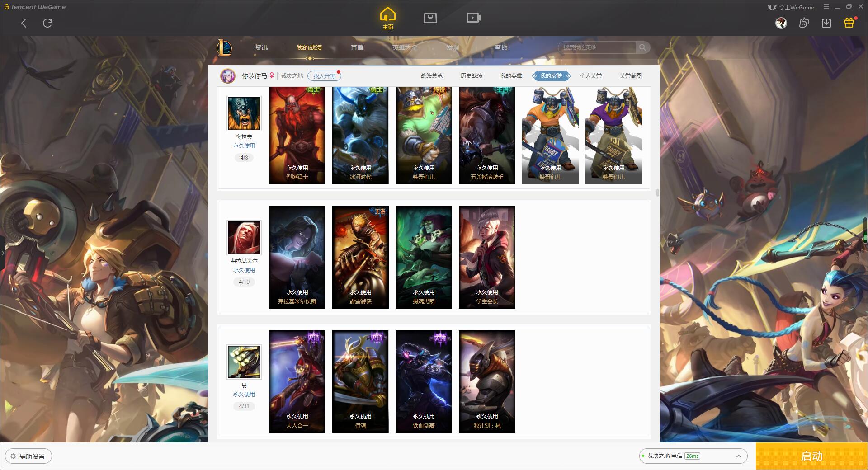Screen dimensions: 868x470
Task: Focus the 搜索我的英雄 search field
Action: tap(597, 47)
